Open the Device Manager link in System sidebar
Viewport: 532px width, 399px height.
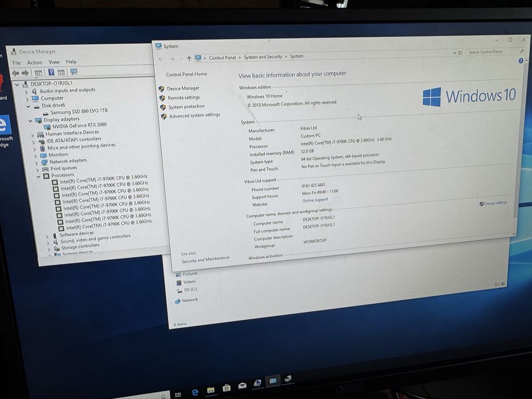(183, 88)
